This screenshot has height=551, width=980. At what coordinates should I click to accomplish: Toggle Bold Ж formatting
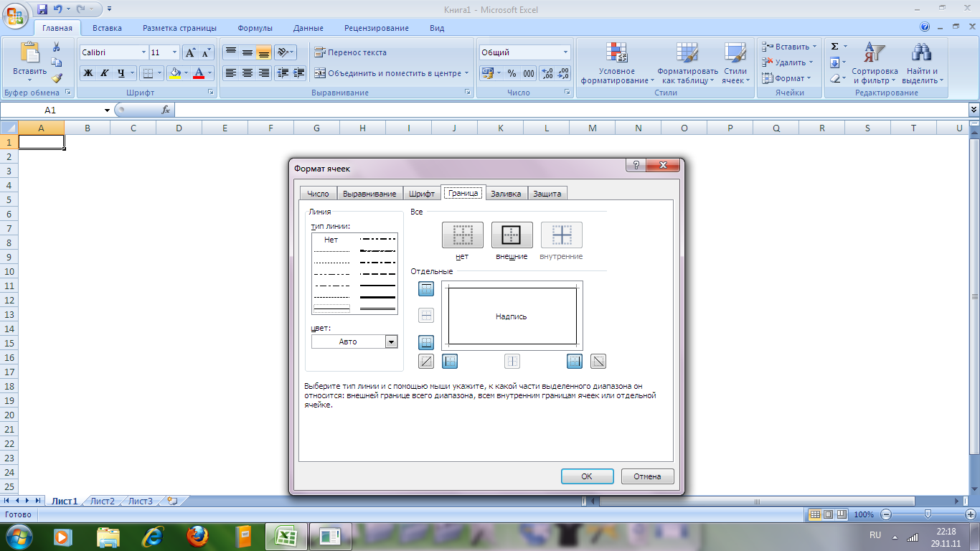pyautogui.click(x=88, y=73)
